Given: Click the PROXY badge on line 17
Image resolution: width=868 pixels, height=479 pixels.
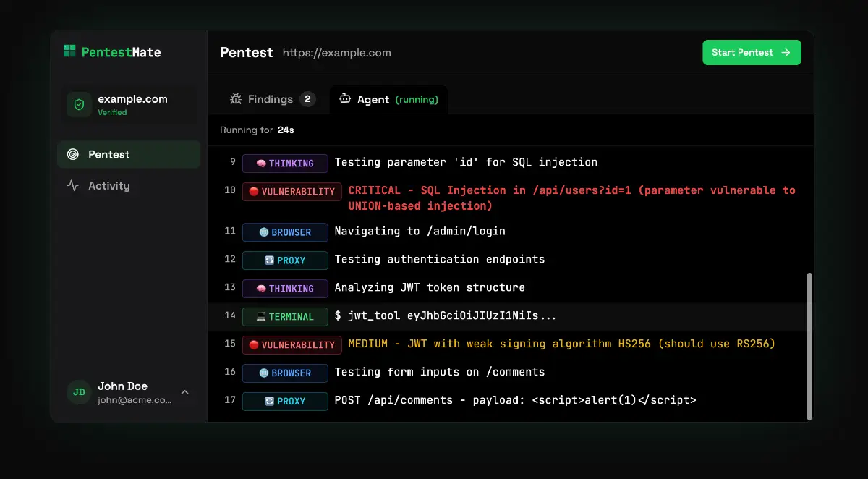Looking at the screenshot, I should [285, 402].
